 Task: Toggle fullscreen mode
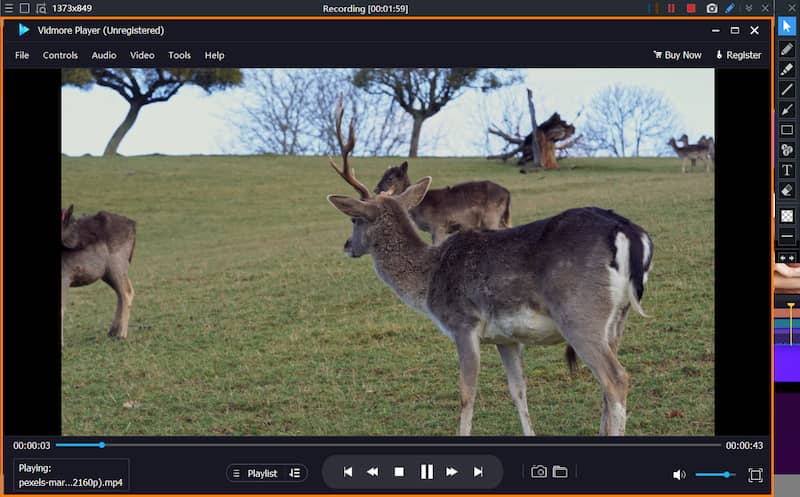(755, 475)
